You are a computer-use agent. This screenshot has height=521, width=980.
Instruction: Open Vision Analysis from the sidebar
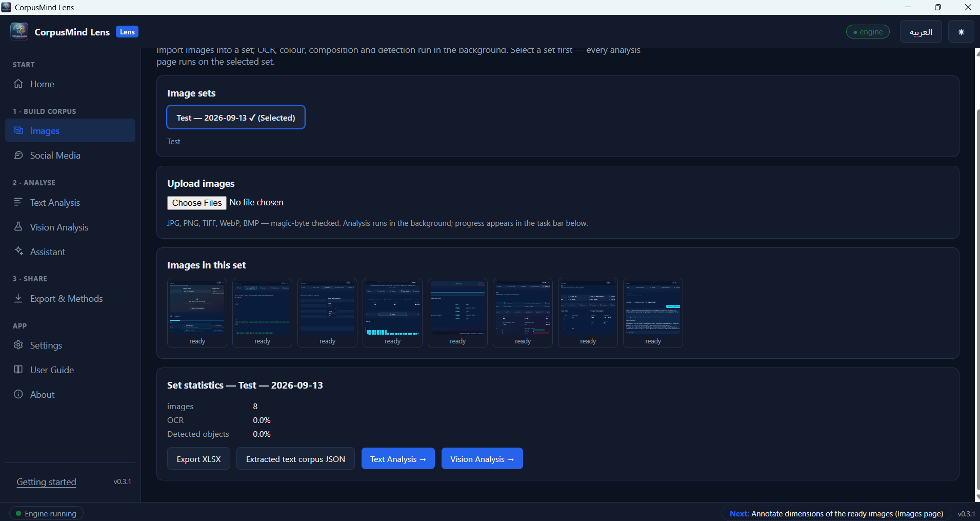tap(70, 227)
